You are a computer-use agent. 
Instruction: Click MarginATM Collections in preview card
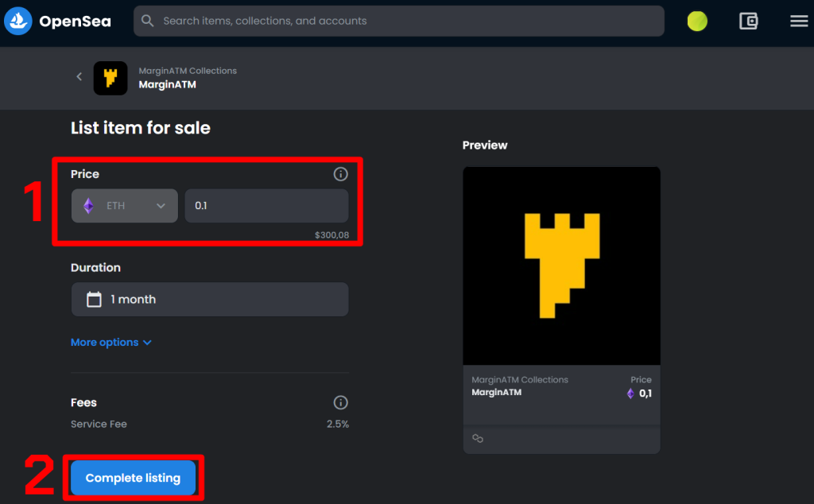pos(520,380)
